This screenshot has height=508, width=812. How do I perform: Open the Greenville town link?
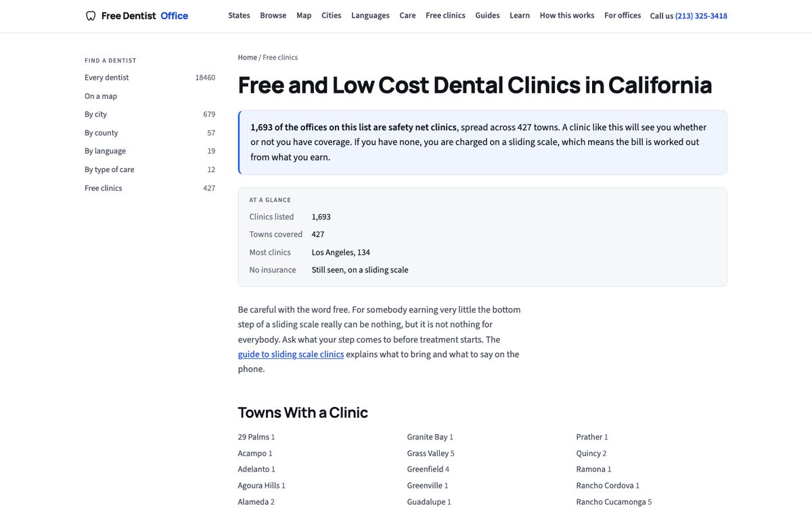pos(425,486)
